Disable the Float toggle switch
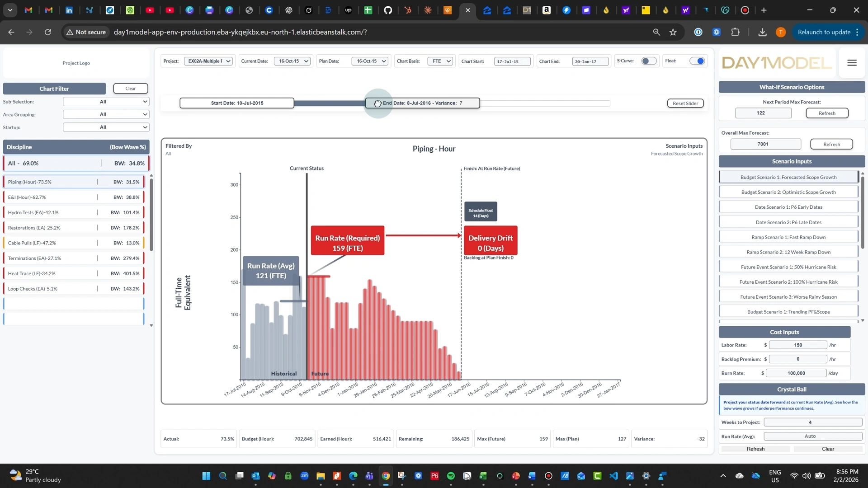Image resolution: width=868 pixels, height=488 pixels. click(x=697, y=61)
